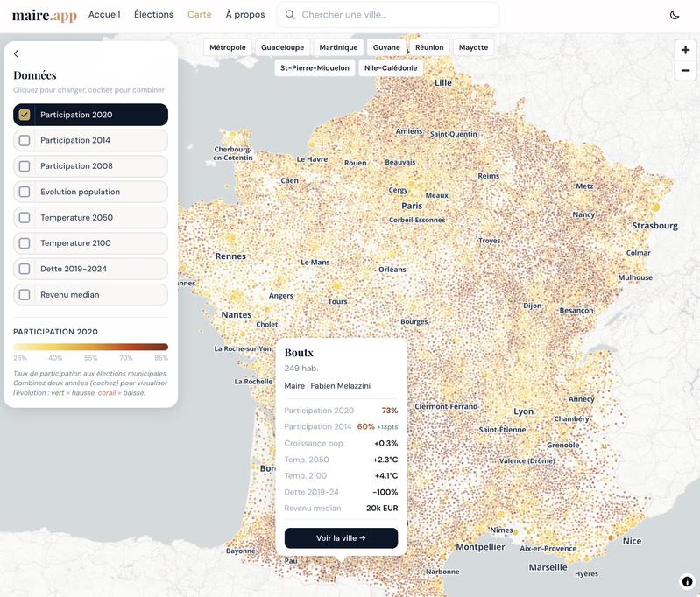Tick the Temperature 2050 checkbox
Image resolution: width=700 pixels, height=597 pixels.
[x=25, y=218]
